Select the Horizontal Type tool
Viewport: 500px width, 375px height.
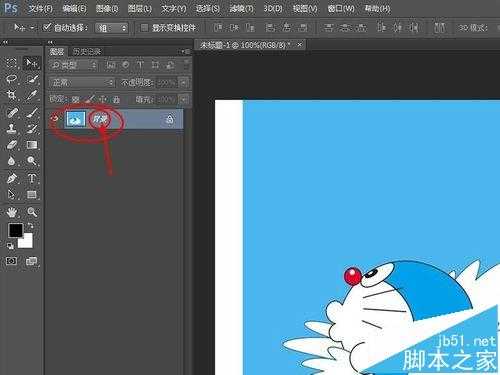coord(32,178)
